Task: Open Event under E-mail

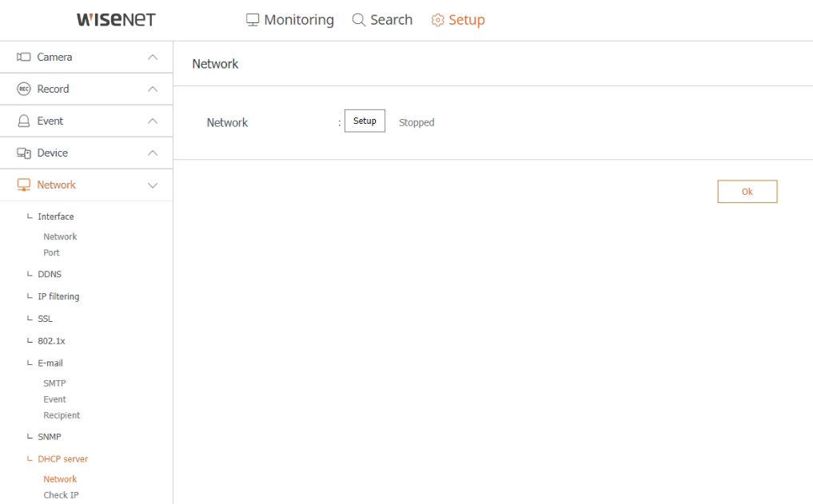Action: coord(54,399)
